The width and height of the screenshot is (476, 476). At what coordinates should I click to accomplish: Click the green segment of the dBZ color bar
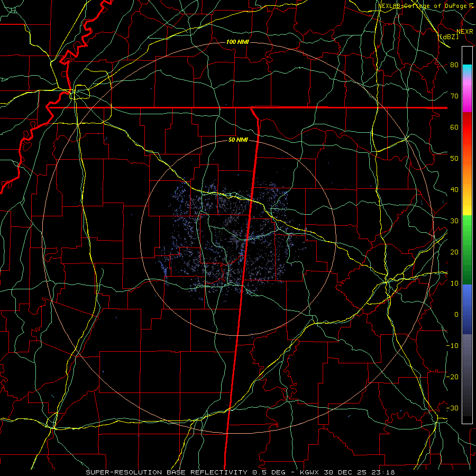[467, 250]
